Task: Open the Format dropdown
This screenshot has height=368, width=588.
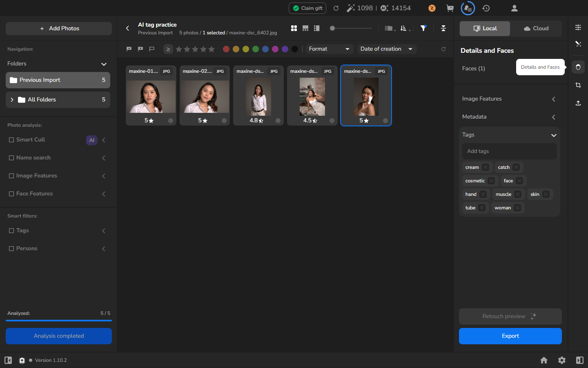Action: (329, 49)
